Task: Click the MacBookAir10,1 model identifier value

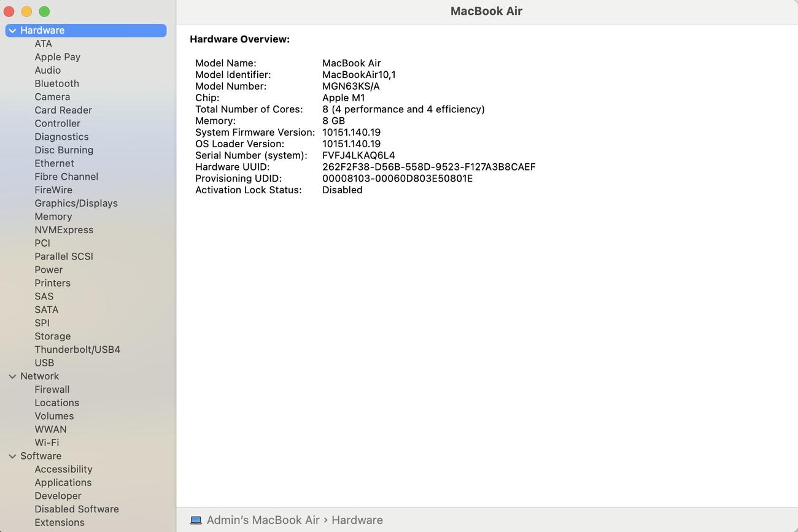Action: tap(359, 75)
